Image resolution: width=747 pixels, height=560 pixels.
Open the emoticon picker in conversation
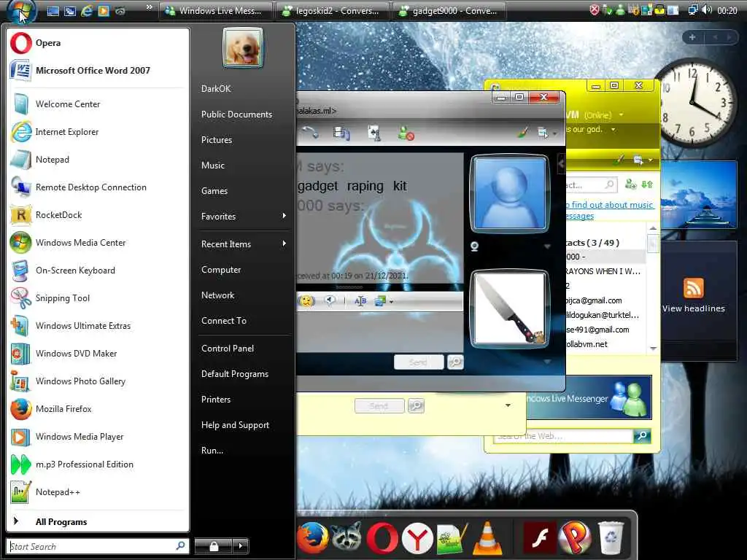(x=306, y=301)
